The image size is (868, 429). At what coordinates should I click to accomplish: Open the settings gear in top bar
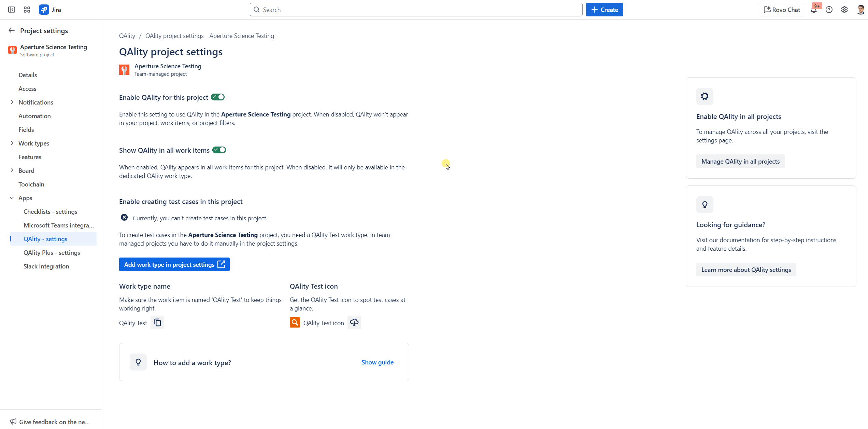[x=844, y=10]
